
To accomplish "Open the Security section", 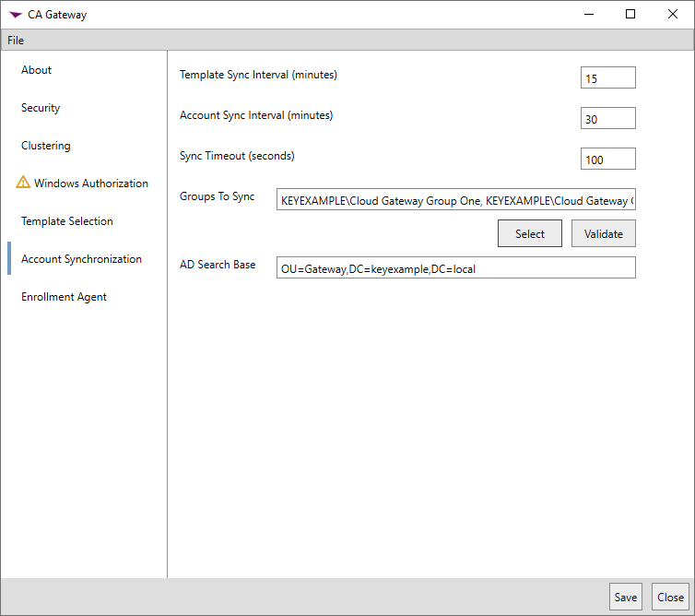I will (x=41, y=108).
